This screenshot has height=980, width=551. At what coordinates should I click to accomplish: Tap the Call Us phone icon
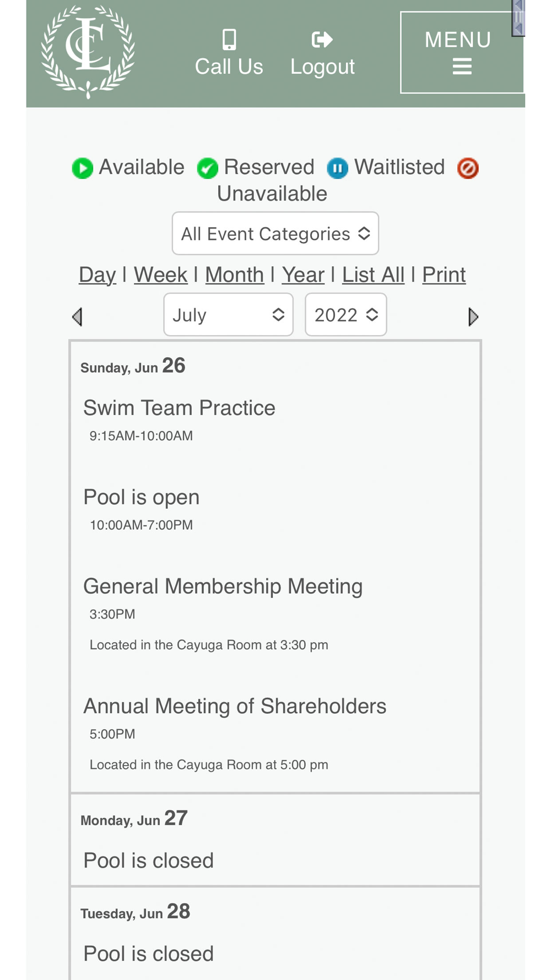point(229,40)
